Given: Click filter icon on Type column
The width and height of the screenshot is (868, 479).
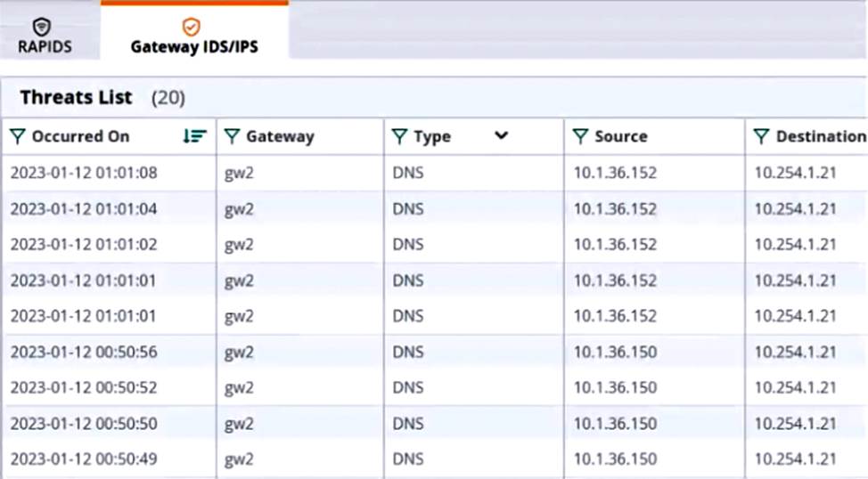Looking at the screenshot, I should tap(399, 136).
